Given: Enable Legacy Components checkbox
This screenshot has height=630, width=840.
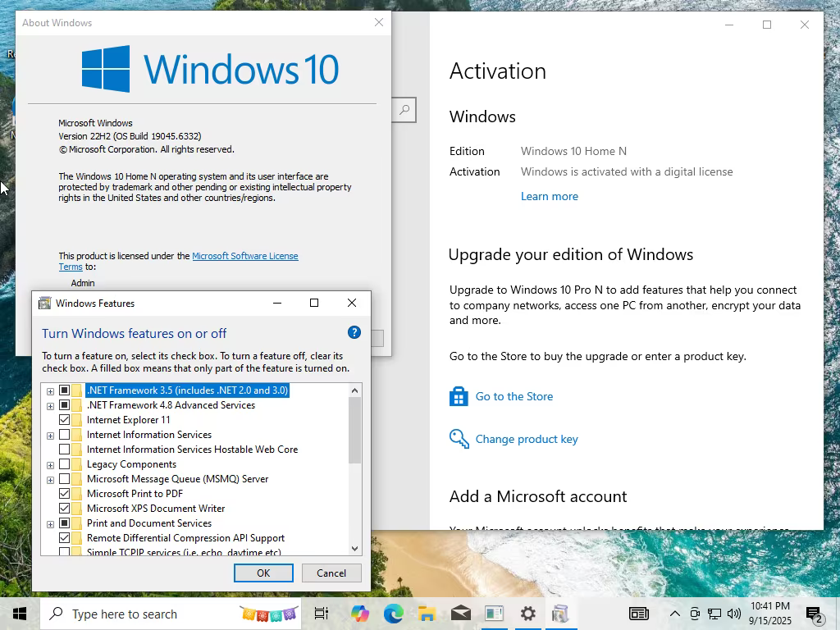Looking at the screenshot, I should pos(64,464).
